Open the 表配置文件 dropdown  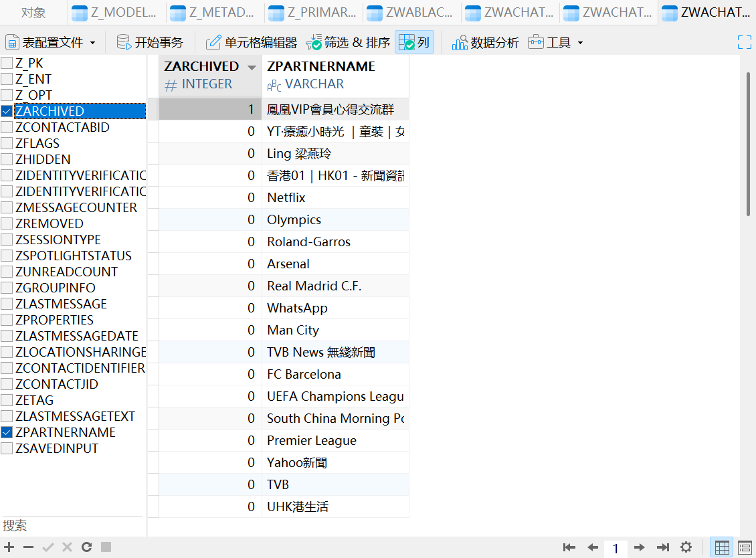tap(51, 42)
